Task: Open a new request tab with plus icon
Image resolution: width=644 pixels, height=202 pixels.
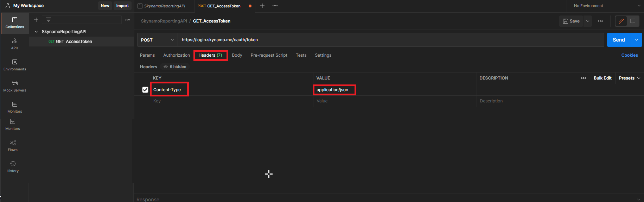Action: point(262,6)
